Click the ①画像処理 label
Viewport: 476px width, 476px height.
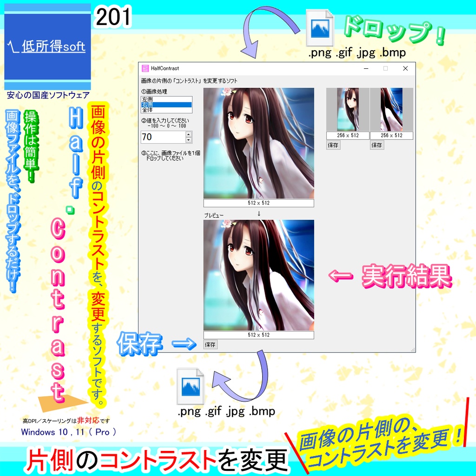pos(154,92)
